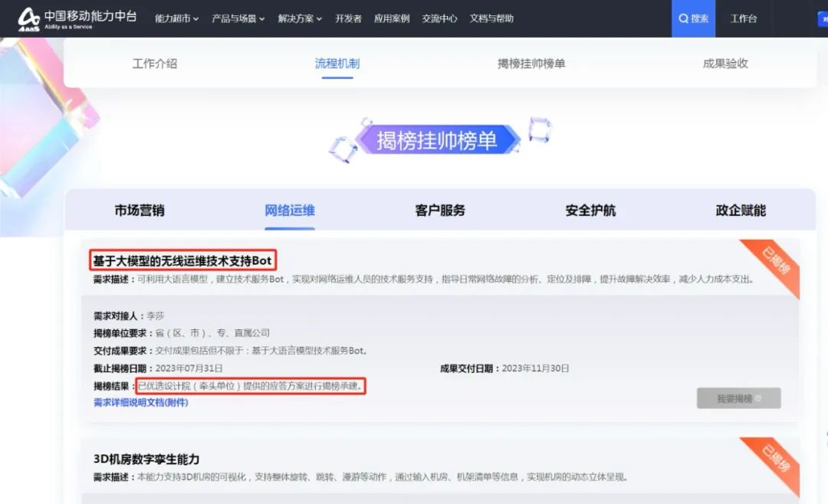The image size is (828, 504).
Task: Click 需求对接人 name 李莎
Action: [156, 316]
